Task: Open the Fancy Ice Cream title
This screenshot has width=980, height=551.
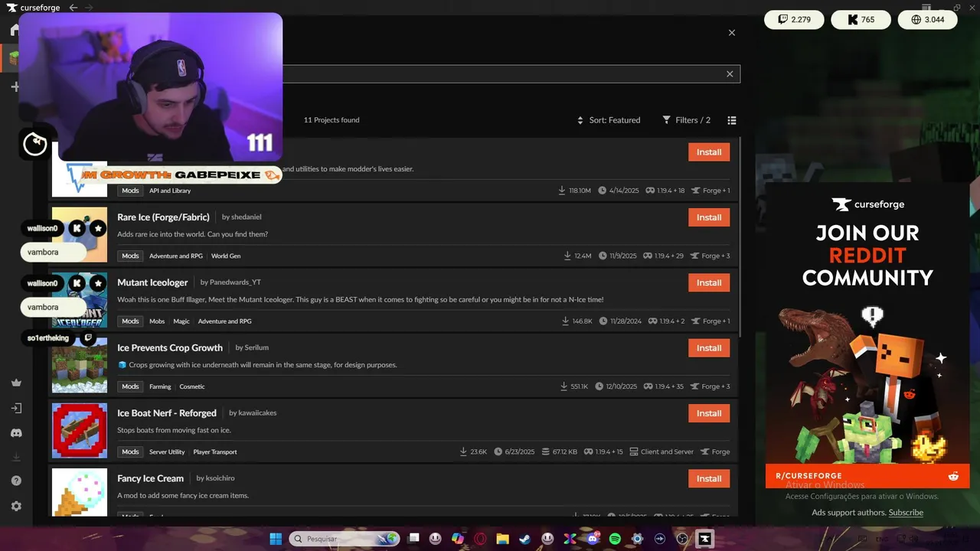Action: (150, 478)
